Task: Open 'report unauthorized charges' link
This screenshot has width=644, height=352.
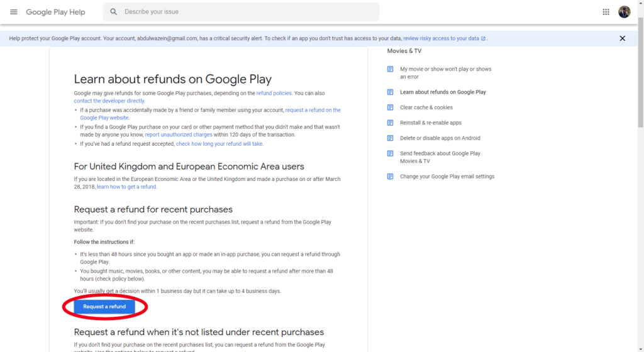Action: pos(179,135)
